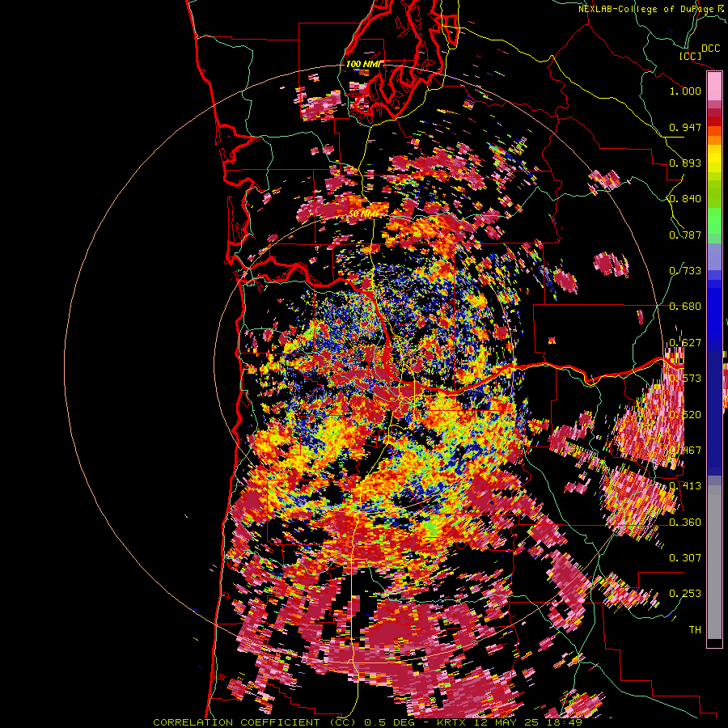Viewport: 728px width, 728px height.
Task: Click the 18:49 timestamp in the caption
Action: [x=566, y=722]
